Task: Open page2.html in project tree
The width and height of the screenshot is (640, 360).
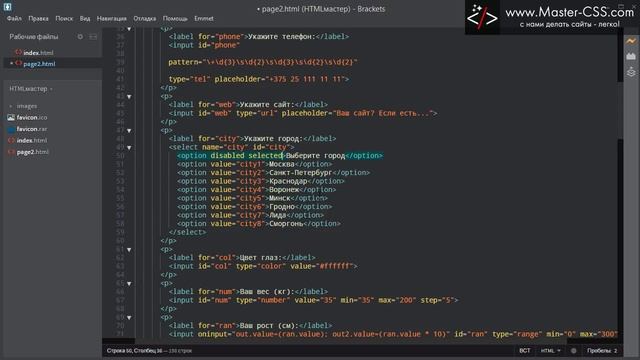Action: (33, 152)
